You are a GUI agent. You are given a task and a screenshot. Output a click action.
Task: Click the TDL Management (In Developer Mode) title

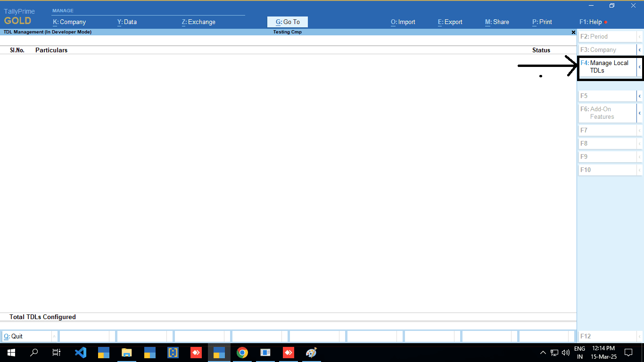pos(47,32)
